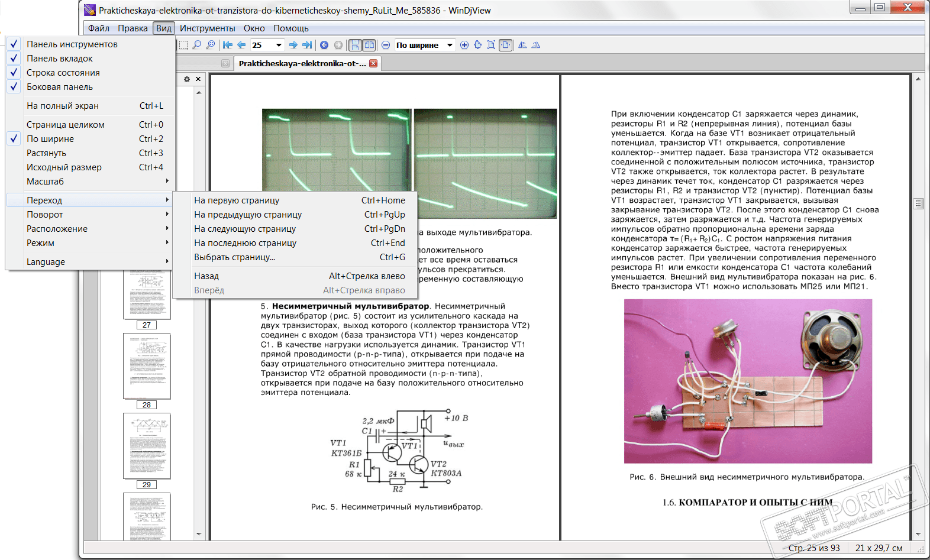The width and height of the screenshot is (930, 560).
Task: Go to the next page using the toolbar arrow
Action: (293, 45)
